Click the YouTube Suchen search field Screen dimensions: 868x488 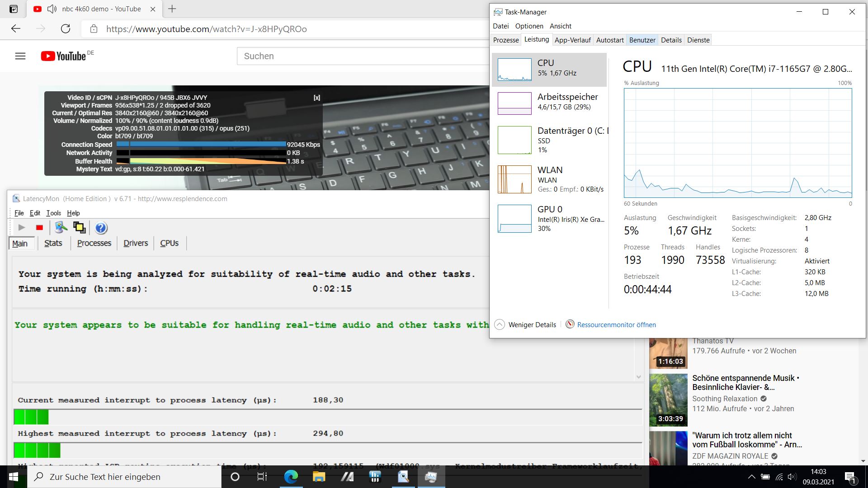click(362, 56)
